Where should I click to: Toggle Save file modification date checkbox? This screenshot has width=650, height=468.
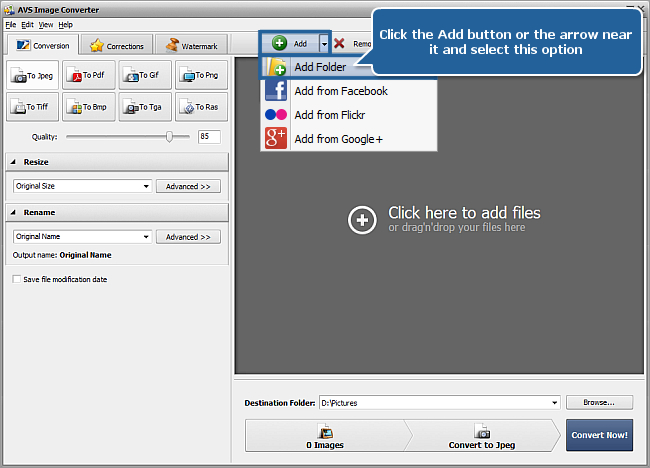(17, 279)
